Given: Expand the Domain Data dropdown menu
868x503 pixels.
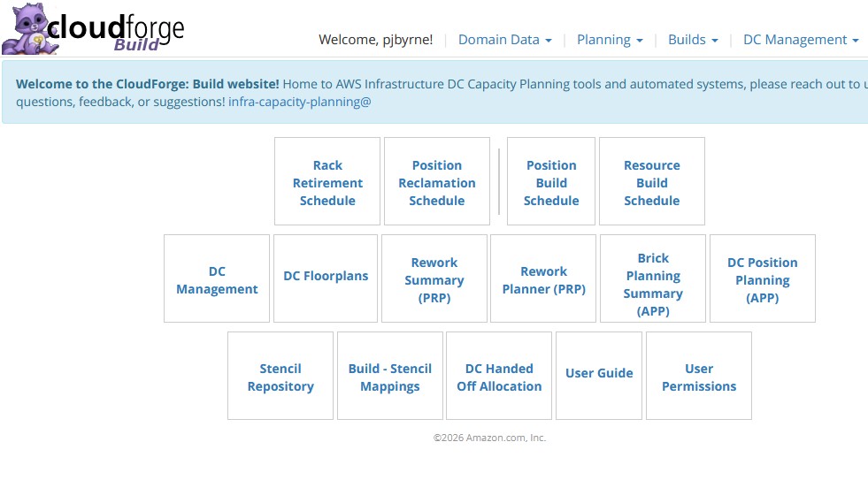Looking at the screenshot, I should click(504, 40).
